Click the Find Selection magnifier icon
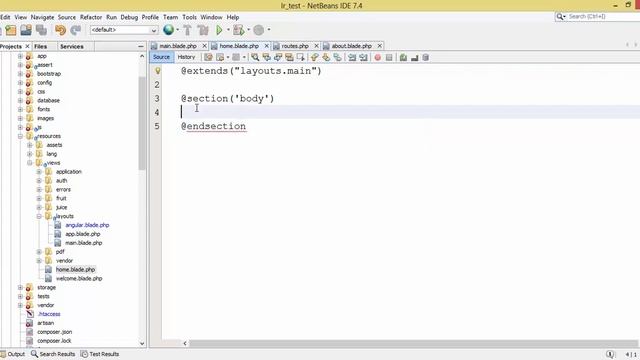Viewport: 640px width, 360px height. [x=255, y=58]
